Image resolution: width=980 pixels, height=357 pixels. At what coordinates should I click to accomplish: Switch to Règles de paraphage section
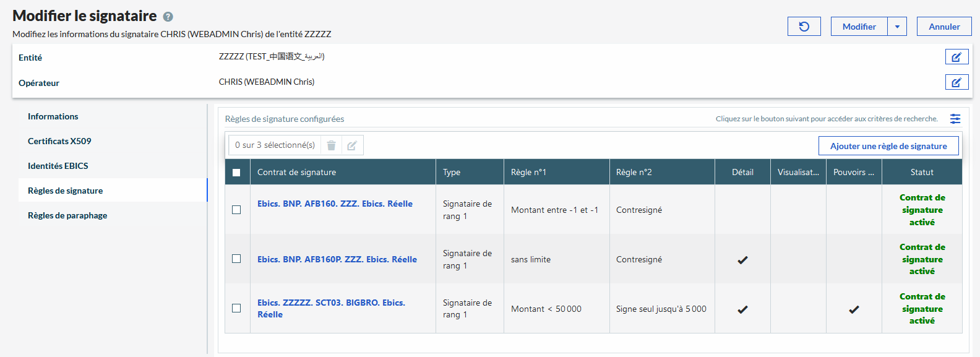67,215
